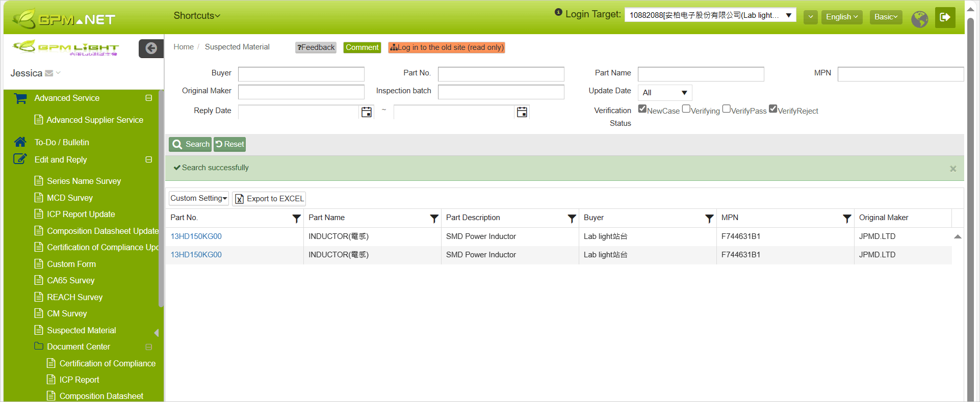
Task: Click the MPN column filter icon
Action: 847,219
